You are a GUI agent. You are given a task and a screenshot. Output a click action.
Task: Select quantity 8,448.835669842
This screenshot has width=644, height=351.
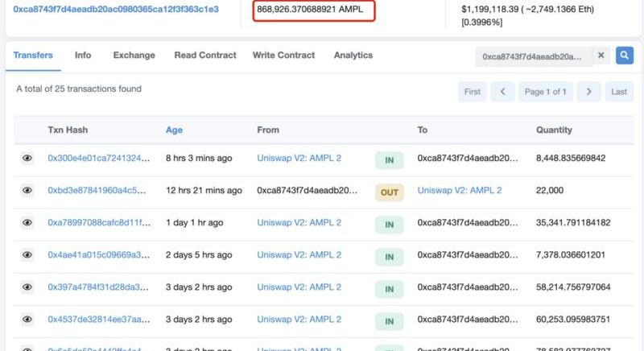571,158
